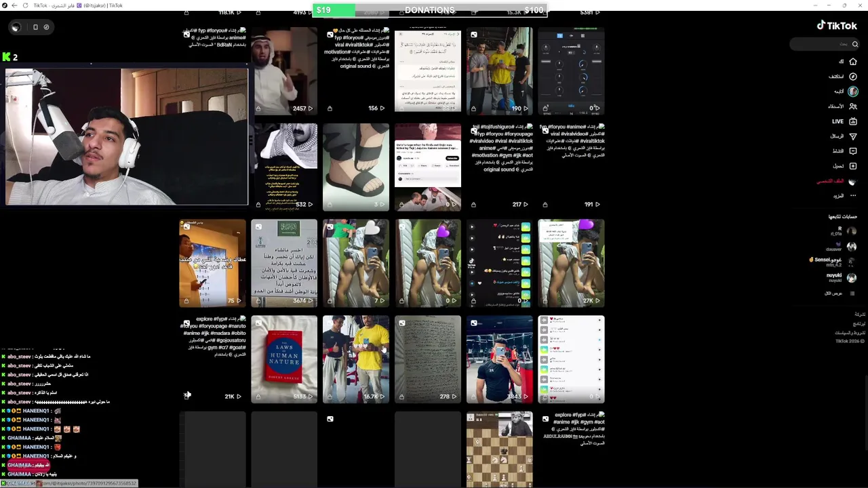Click the list icon beside عرض الكل
Viewport: 868px width, 488px height.
click(852, 293)
